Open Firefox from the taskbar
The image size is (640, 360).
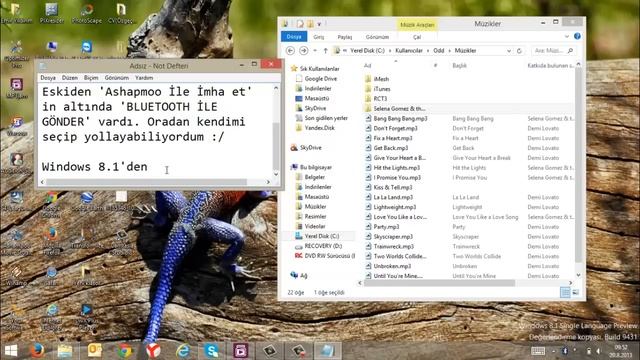[37, 351]
